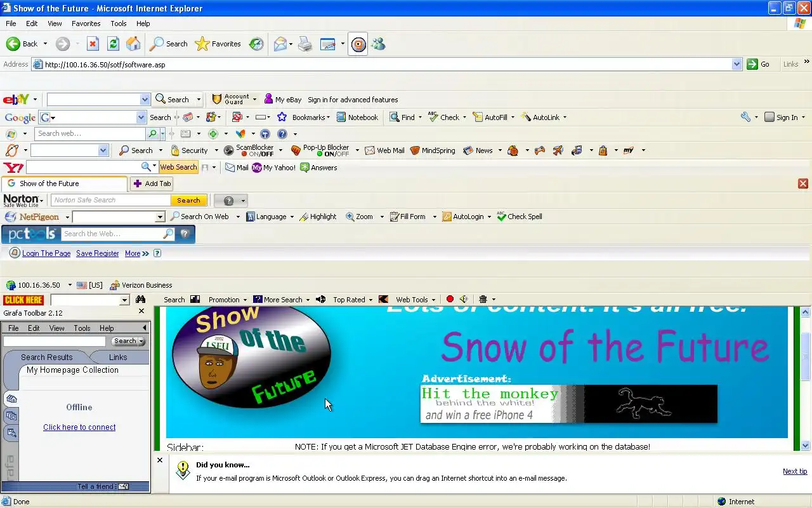
Task: Click the Norton Safe Search button
Action: [x=188, y=200]
